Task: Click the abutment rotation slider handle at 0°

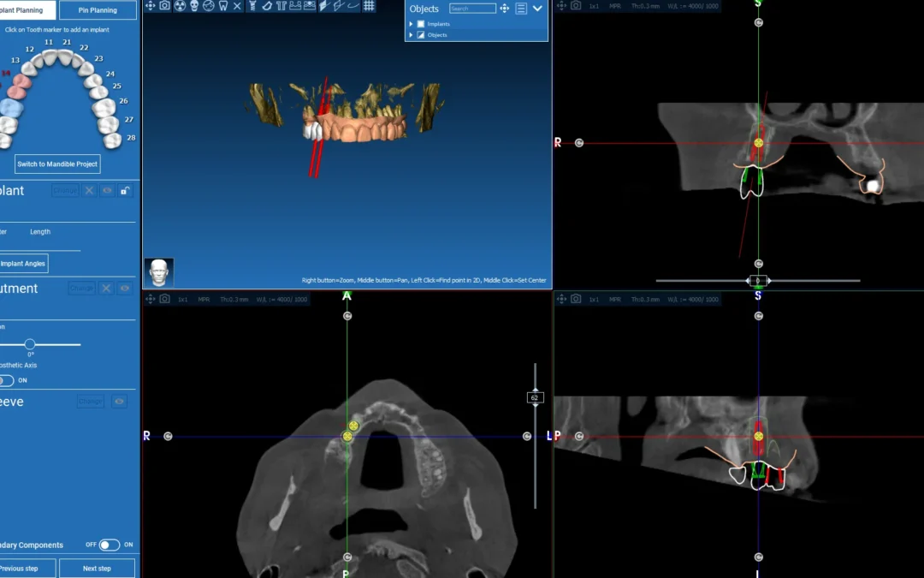Action: click(29, 344)
